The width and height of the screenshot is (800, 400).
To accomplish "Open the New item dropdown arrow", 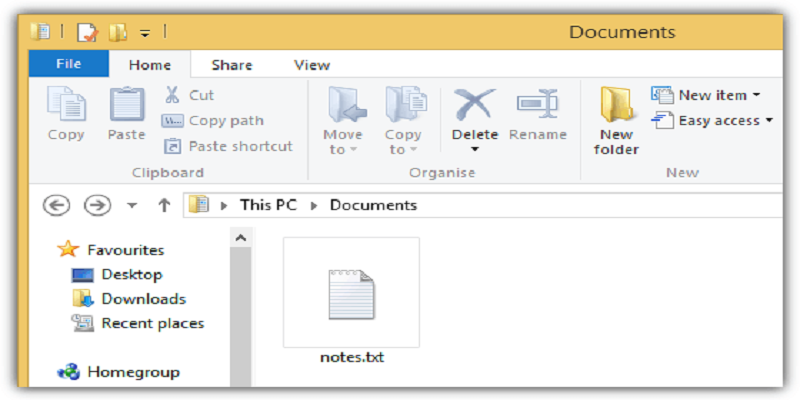I will pos(756,95).
